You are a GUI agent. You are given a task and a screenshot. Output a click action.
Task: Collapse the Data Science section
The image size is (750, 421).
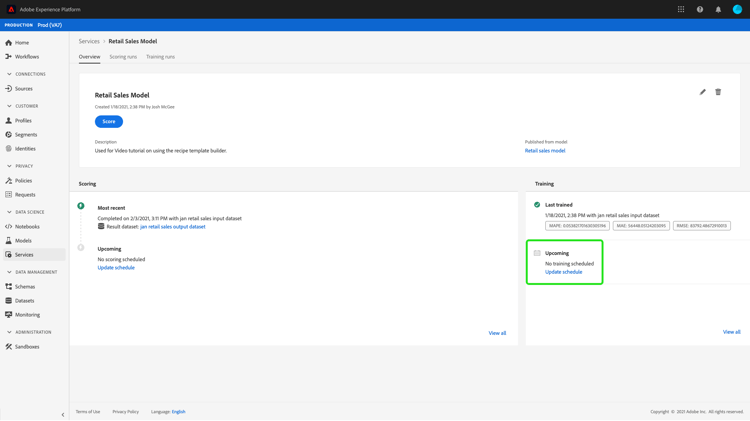point(9,212)
